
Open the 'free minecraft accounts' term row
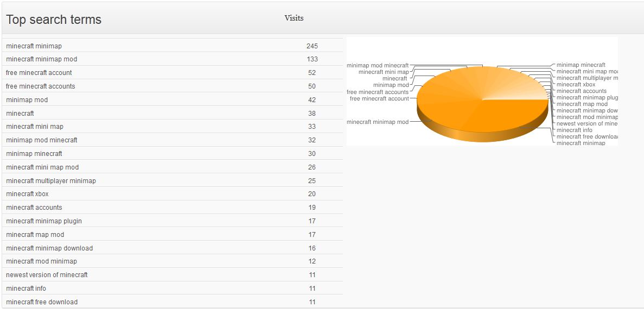coord(172,86)
